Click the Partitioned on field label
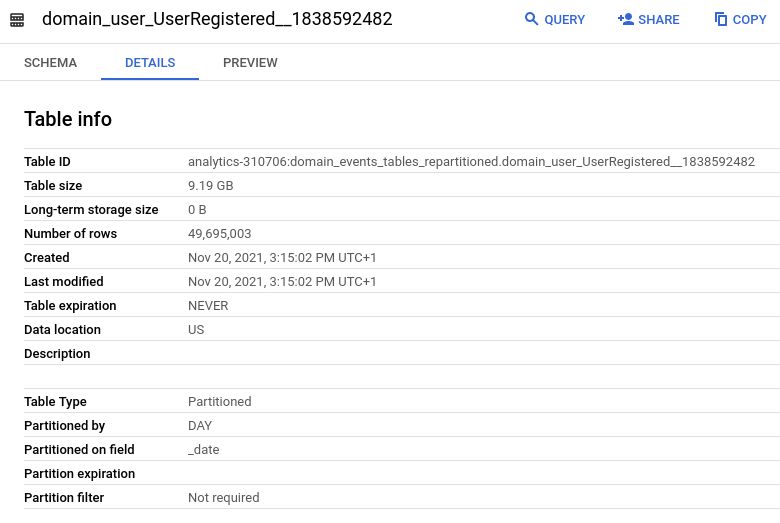 (x=79, y=450)
